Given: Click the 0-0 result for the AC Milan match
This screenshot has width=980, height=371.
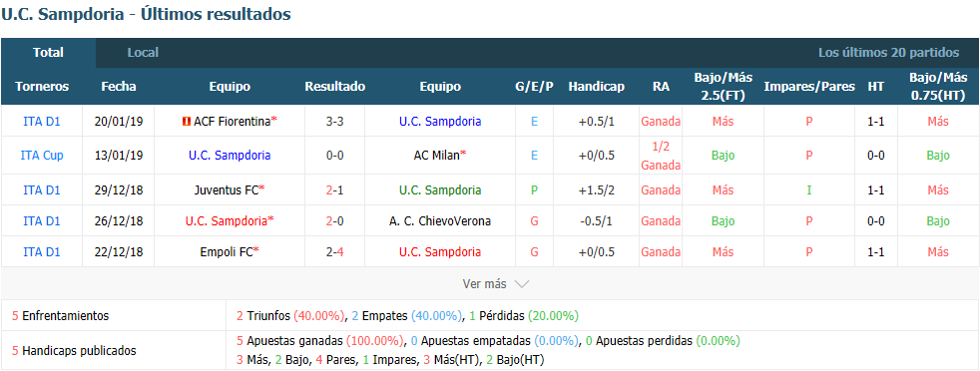Looking at the screenshot, I should (335, 156).
